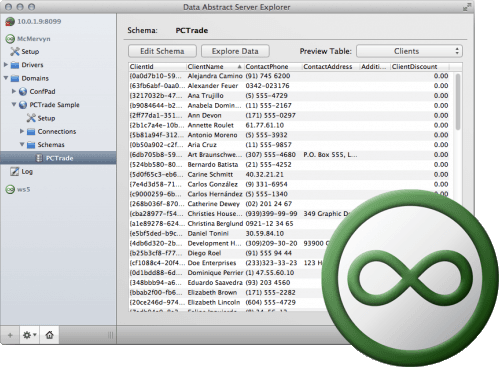The height and width of the screenshot is (367, 499).
Task: Select the Dominique Perrier row
Action: coord(225,273)
